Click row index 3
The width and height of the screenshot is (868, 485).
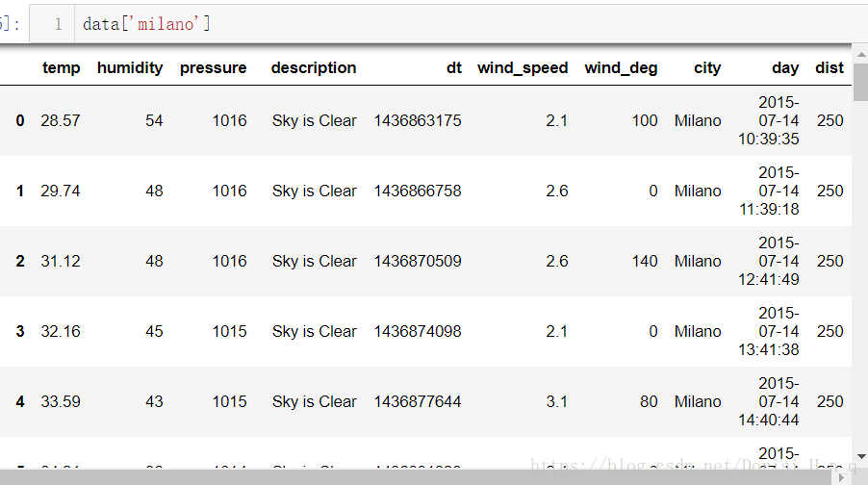(x=20, y=332)
